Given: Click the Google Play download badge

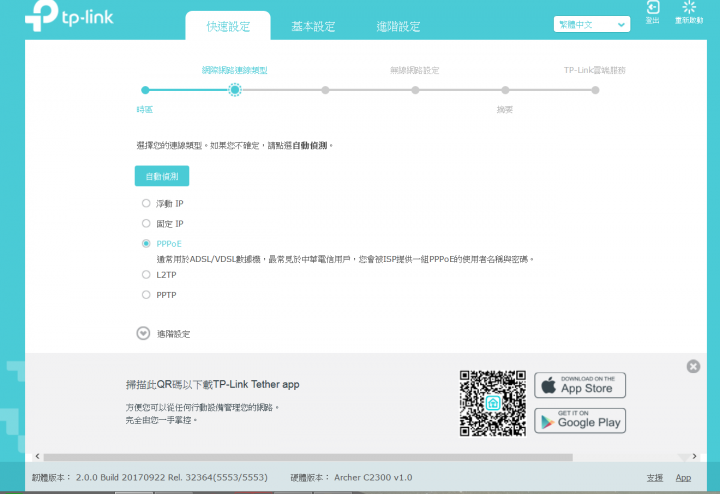Looking at the screenshot, I should [580, 421].
